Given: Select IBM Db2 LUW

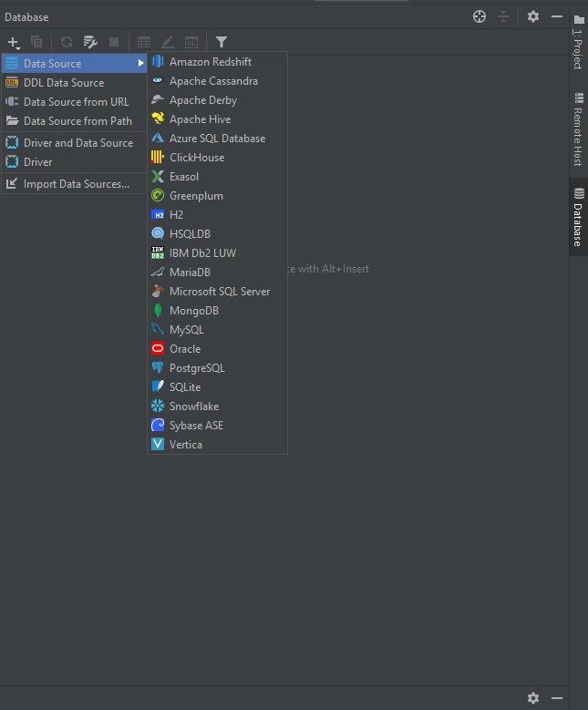Looking at the screenshot, I should [218, 253].
